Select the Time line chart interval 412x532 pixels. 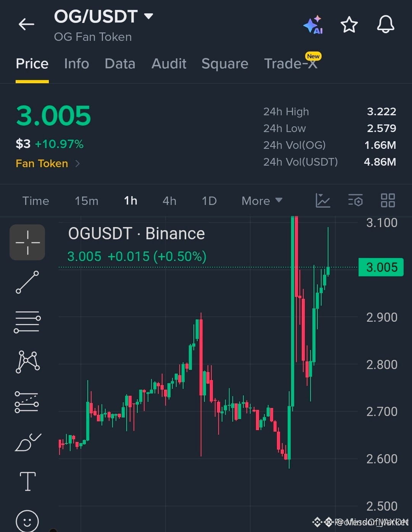tap(35, 201)
